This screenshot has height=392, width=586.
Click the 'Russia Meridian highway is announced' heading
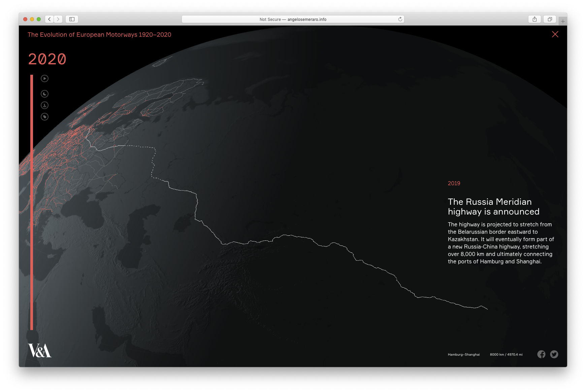coord(493,206)
